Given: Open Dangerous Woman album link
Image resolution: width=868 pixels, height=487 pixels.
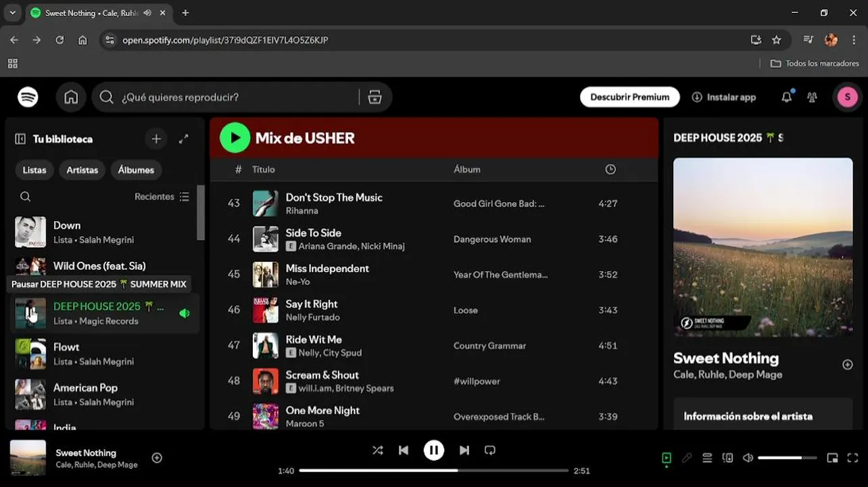Looking at the screenshot, I should point(492,239).
